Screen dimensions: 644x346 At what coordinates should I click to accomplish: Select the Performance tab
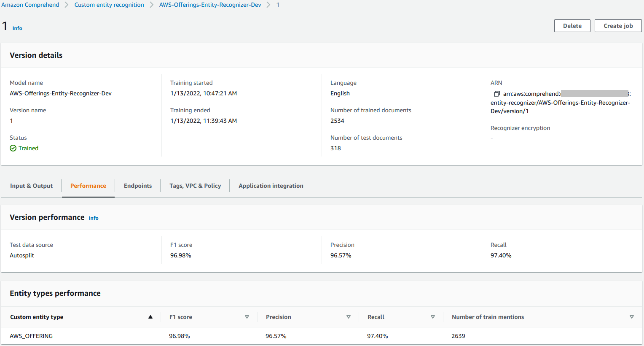point(88,186)
